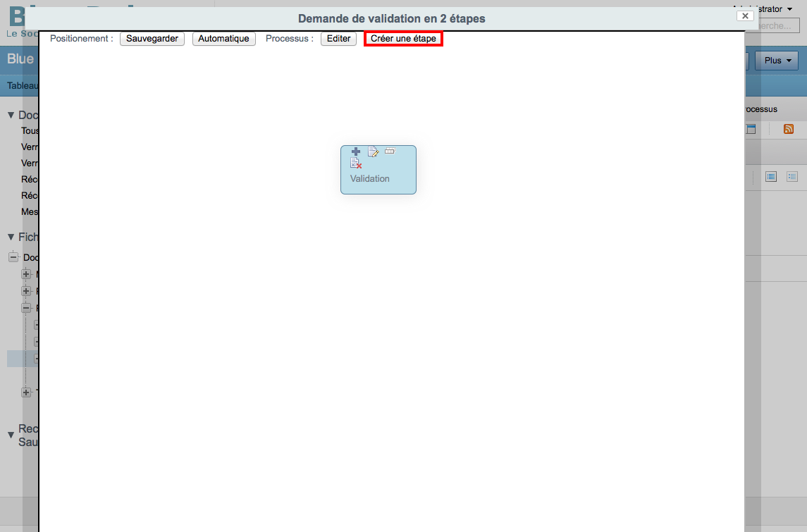Close the Demande de validation dialog

coord(745,16)
